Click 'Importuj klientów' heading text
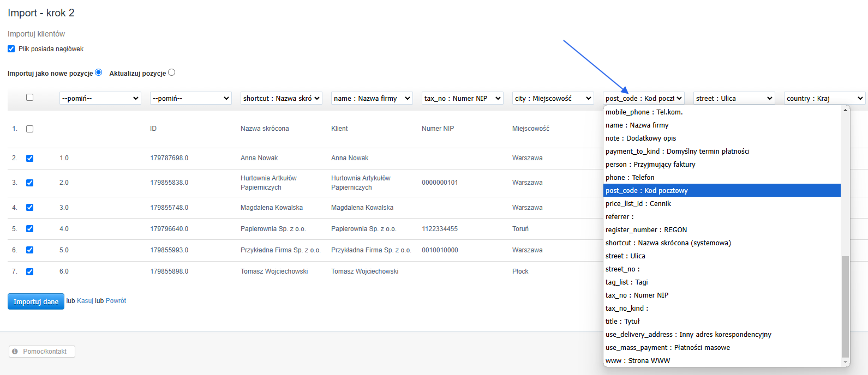This screenshot has height=375, width=868. [x=36, y=34]
